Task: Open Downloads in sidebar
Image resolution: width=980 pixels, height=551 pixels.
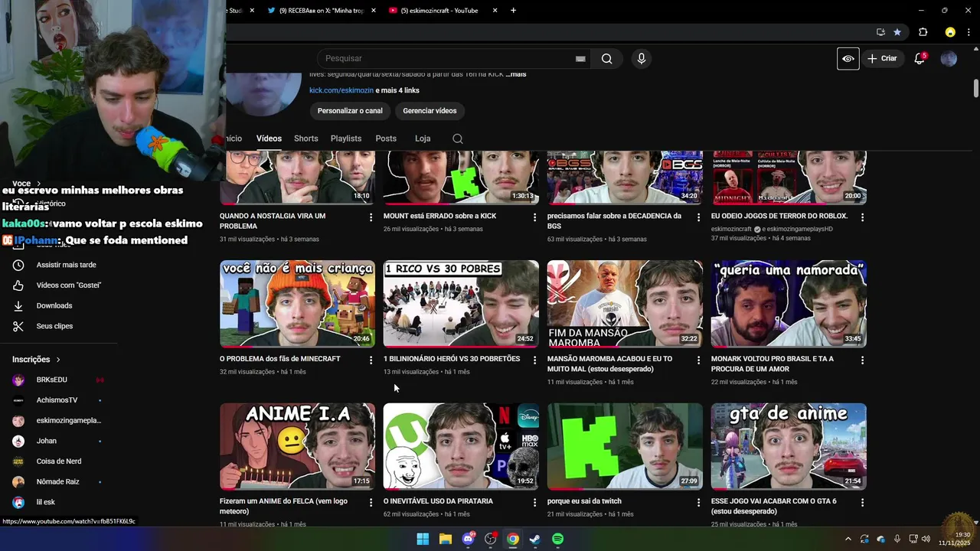Action: pos(54,305)
